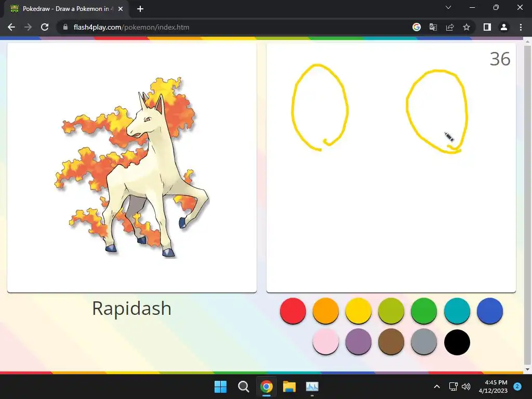Share this page icon
This screenshot has height=399, width=532.
pos(450,27)
